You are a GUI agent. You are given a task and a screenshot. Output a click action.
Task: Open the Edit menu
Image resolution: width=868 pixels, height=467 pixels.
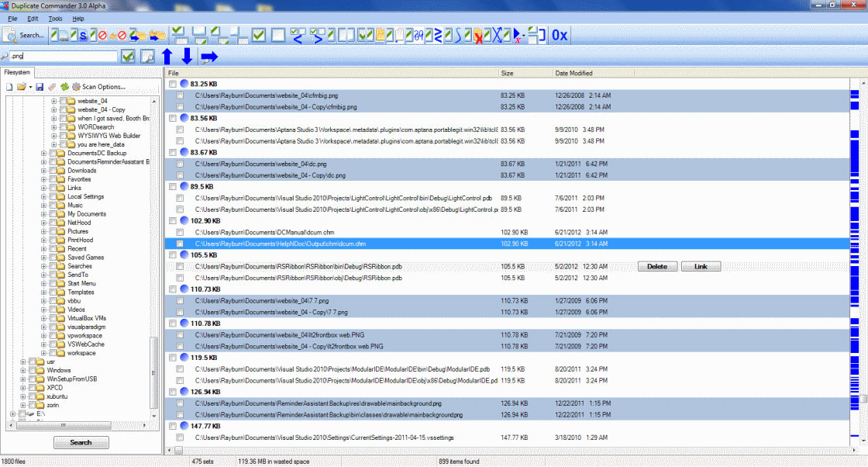pos(33,18)
